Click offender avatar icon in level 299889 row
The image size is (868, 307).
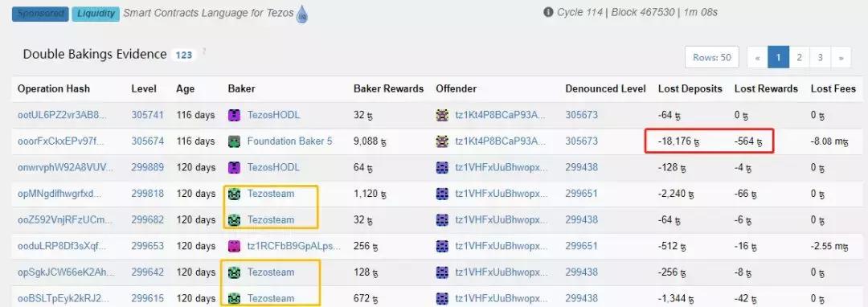coord(442,167)
